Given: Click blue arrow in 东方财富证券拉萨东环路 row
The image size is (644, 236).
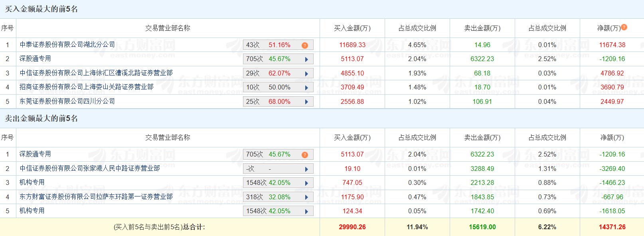Looking at the screenshot, I should point(306,197).
